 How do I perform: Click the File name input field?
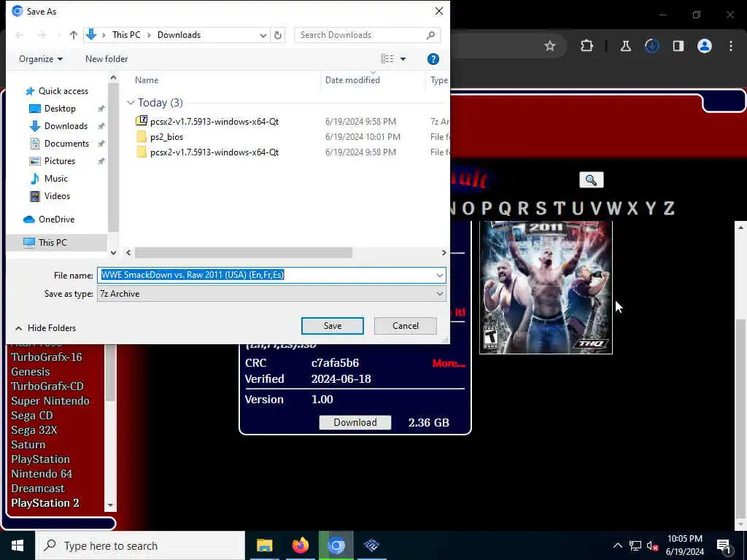266,275
